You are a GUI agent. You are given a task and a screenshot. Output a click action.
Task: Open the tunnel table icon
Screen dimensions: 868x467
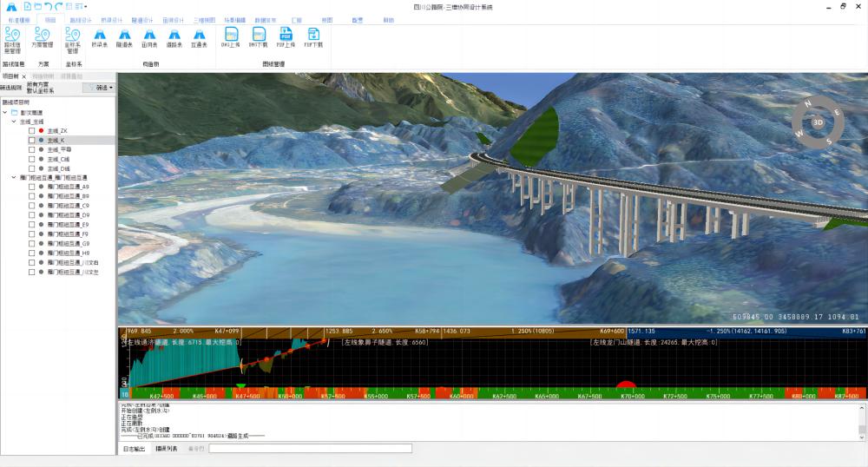click(x=125, y=38)
